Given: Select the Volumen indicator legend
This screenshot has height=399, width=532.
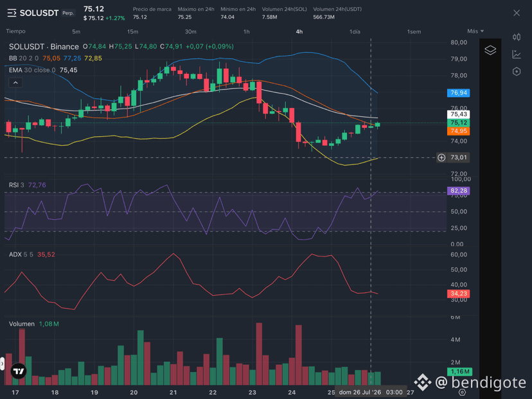Looking at the screenshot, I should click(22, 324).
